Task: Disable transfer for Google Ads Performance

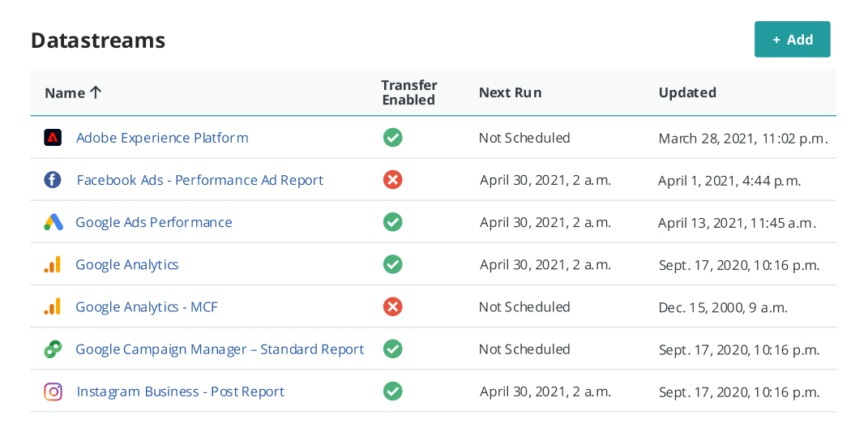Action: pos(392,222)
